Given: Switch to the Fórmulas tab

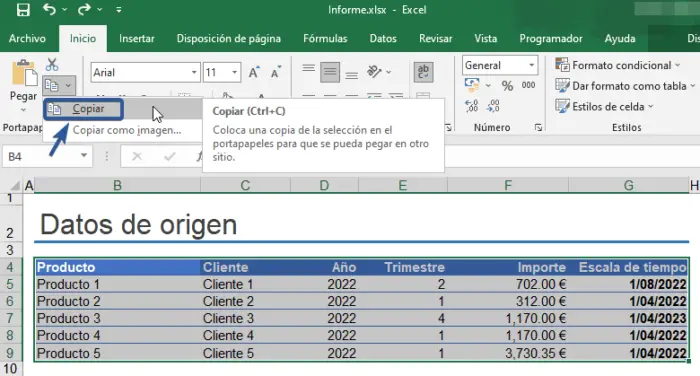Looking at the screenshot, I should tap(325, 38).
